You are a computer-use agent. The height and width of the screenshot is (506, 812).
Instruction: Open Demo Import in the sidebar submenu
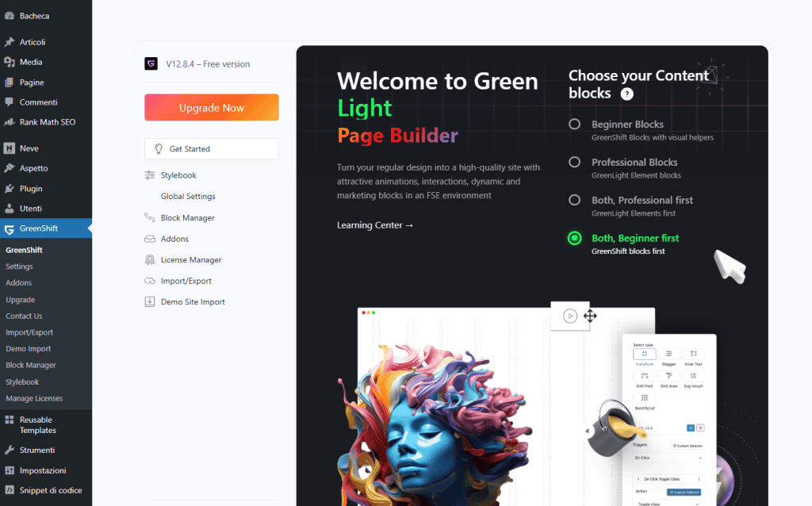tap(28, 348)
